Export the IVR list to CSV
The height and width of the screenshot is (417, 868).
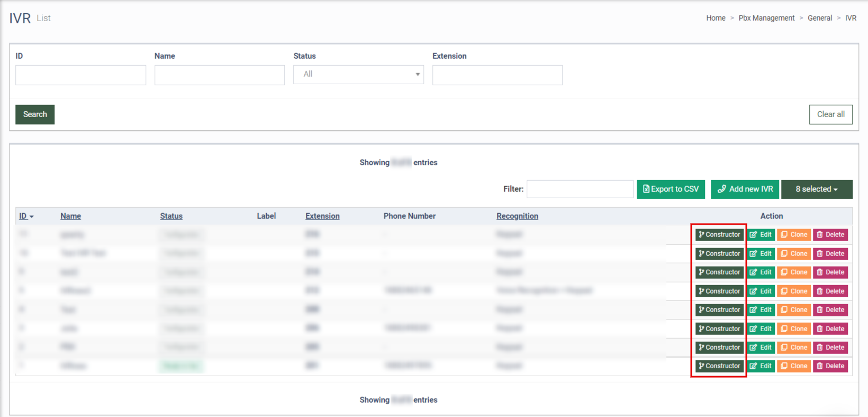[x=671, y=189]
